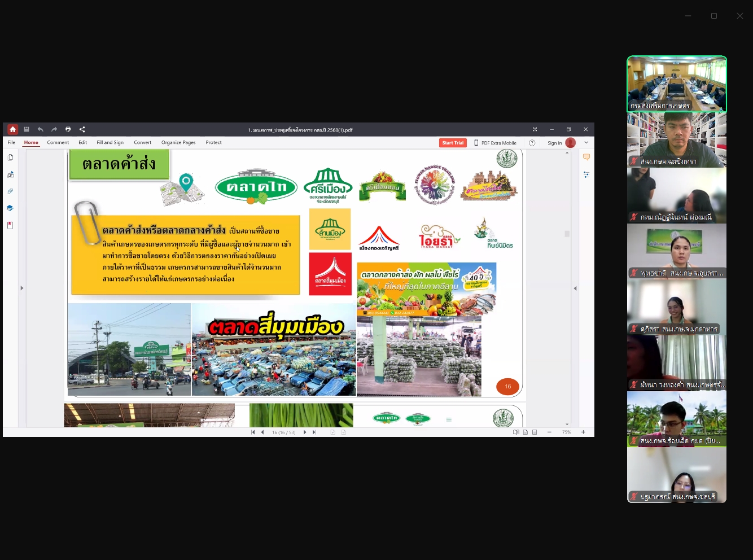Image resolution: width=753 pixels, height=560 pixels.
Task: Click the document vertical scrollbar thumb
Action: coord(567,233)
